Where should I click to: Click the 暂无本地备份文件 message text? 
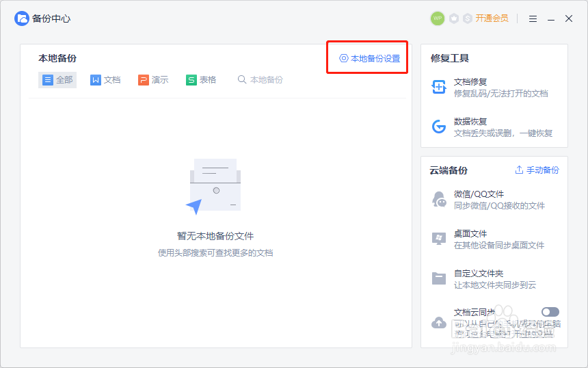pos(215,236)
